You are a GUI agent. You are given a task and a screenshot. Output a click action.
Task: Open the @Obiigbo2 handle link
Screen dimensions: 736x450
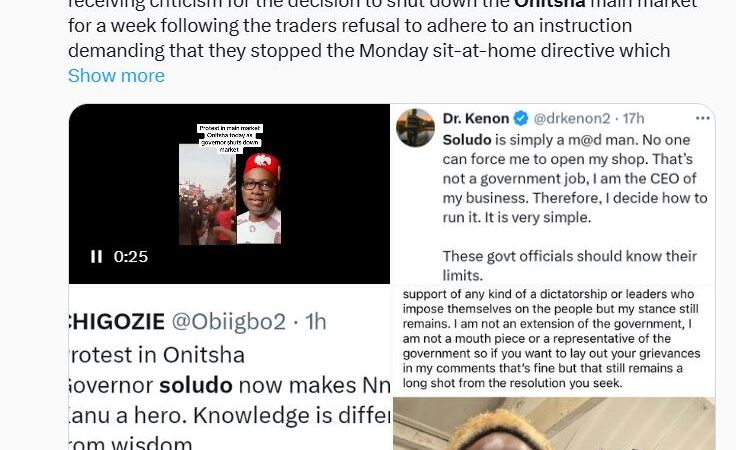coord(228,322)
